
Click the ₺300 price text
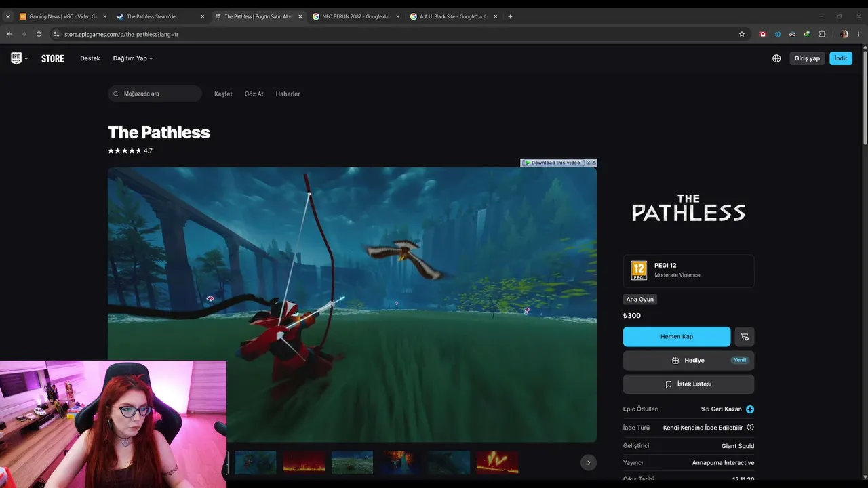pyautogui.click(x=632, y=316)
